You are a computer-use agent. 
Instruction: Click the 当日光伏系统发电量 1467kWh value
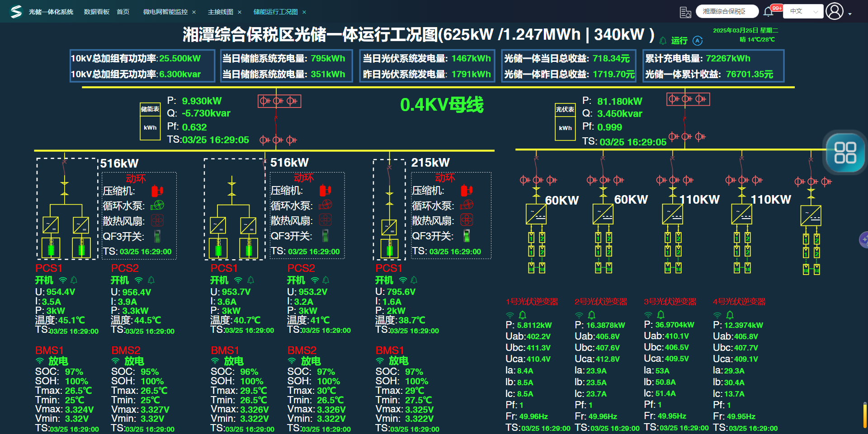coord(471,58)
